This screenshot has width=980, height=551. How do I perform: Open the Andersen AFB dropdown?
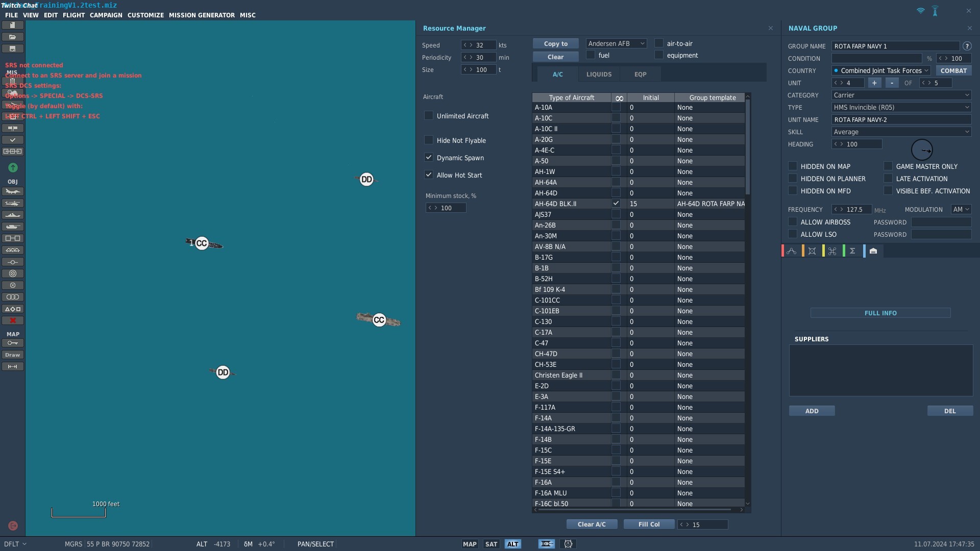pyautogui.click(x=617, y=44)
